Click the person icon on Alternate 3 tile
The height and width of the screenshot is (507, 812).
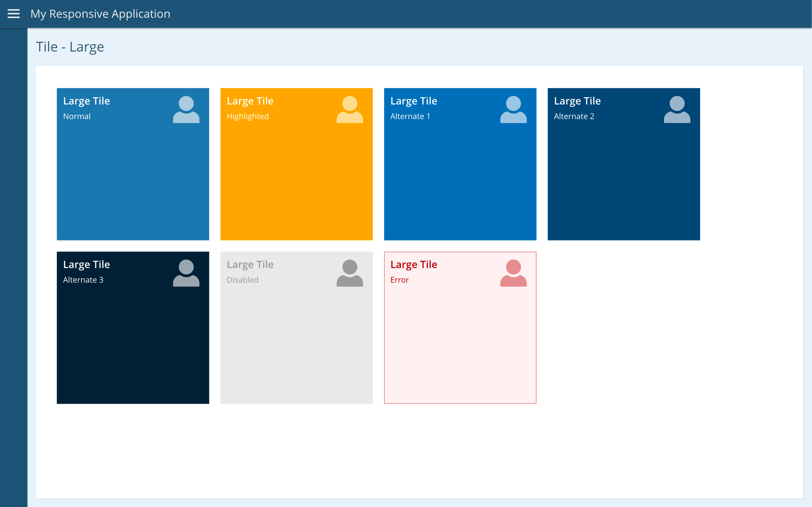(x=186, y=273)
